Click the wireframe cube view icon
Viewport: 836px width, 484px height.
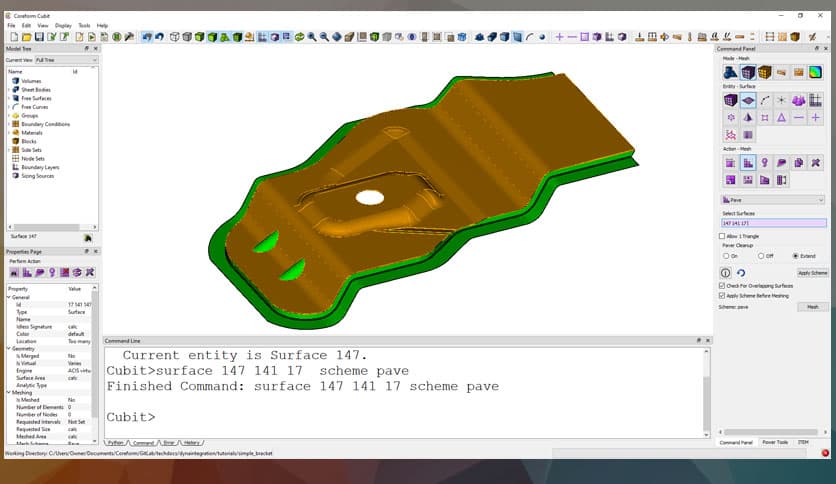pyautogui.click(x=174, y=37)
